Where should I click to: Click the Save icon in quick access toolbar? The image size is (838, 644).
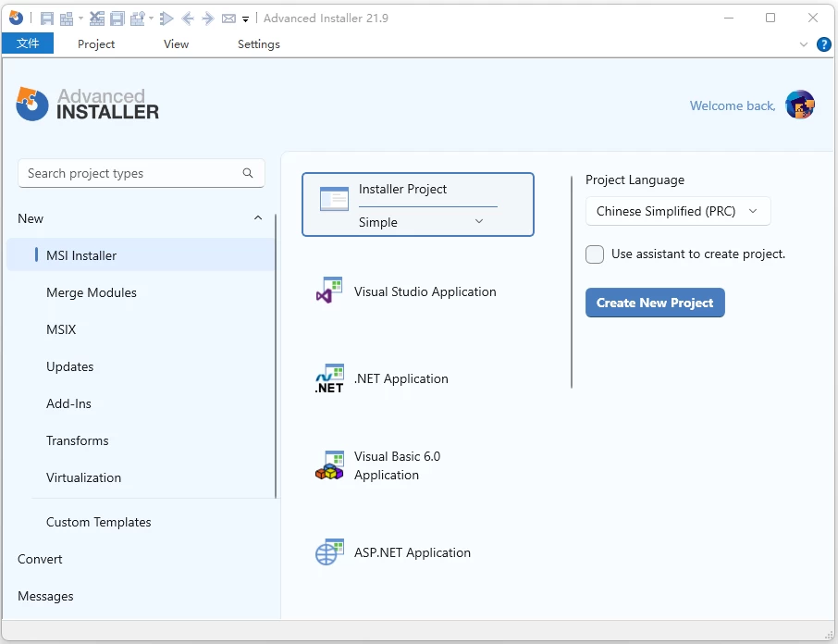[46, 19]
